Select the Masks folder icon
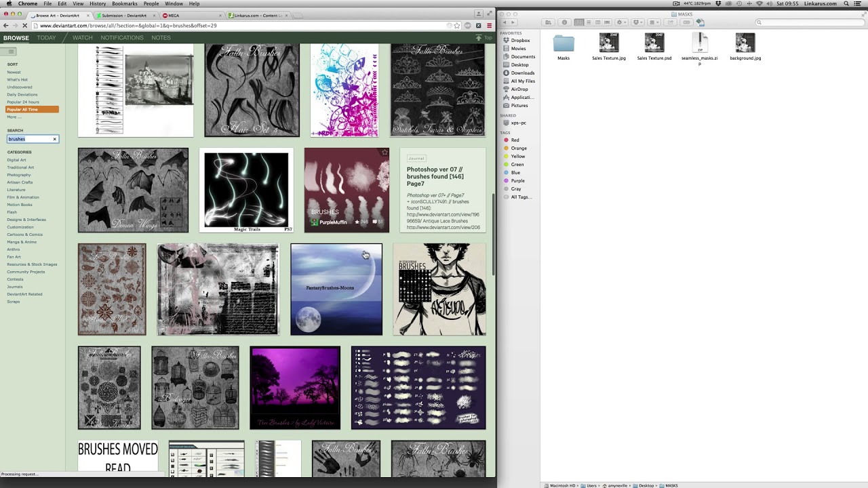This screenshot has width=868, height=488. click(564, 43)
